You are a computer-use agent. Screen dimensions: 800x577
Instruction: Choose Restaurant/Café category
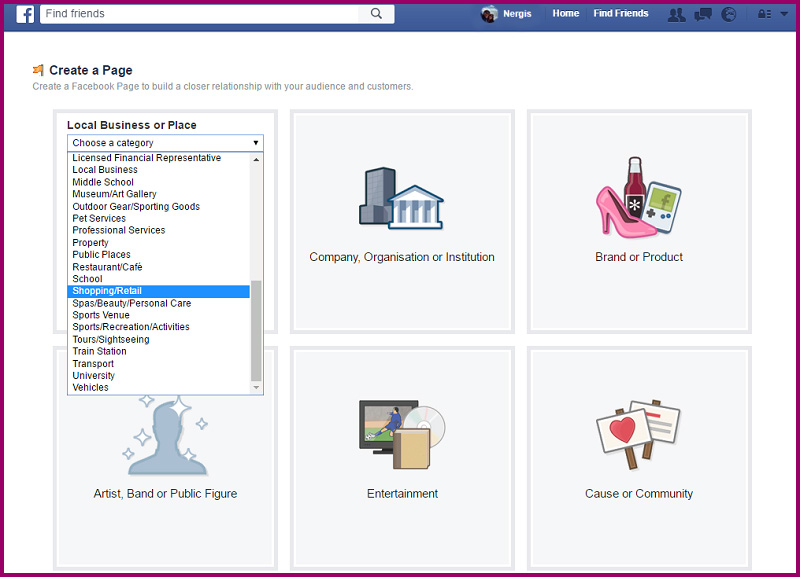pos(159,267)
